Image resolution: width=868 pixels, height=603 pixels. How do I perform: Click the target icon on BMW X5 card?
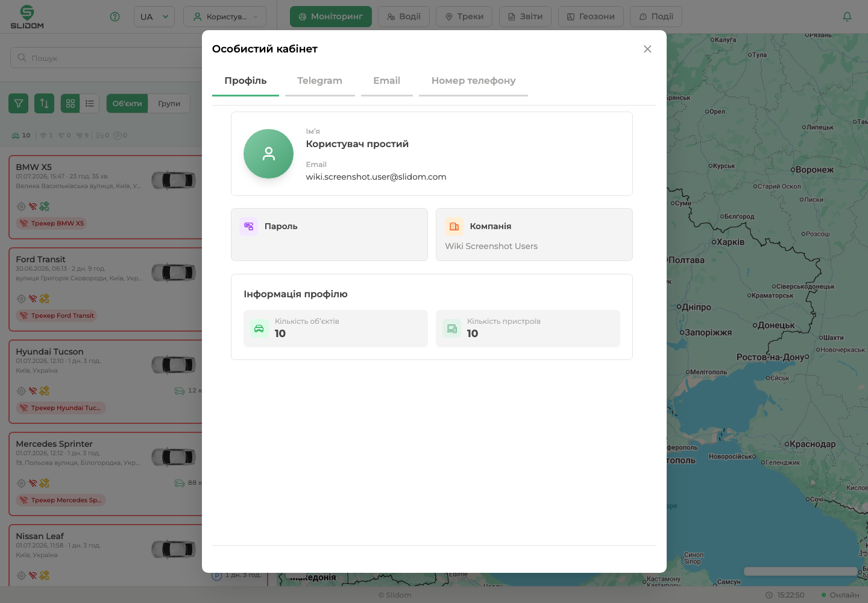(x=21, y=206)
